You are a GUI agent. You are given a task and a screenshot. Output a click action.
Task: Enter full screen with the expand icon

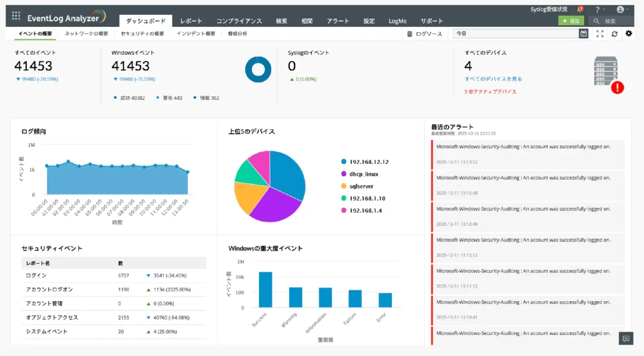(x=600, y=34)
